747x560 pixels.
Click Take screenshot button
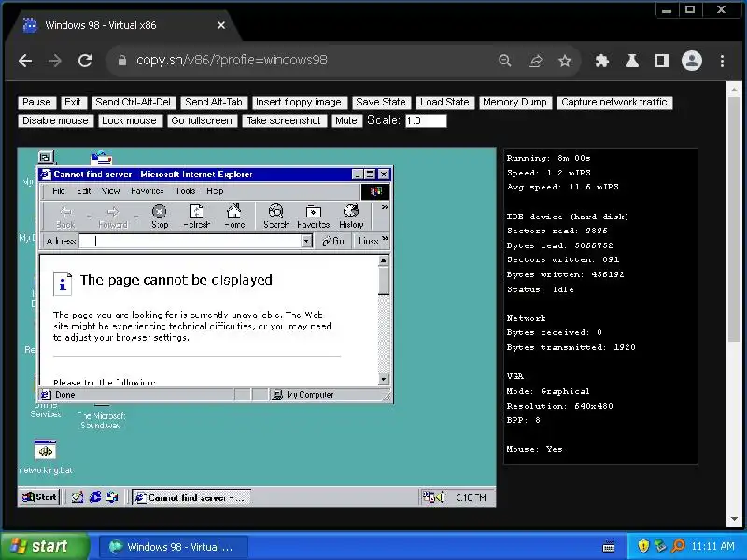pos(285,121)
